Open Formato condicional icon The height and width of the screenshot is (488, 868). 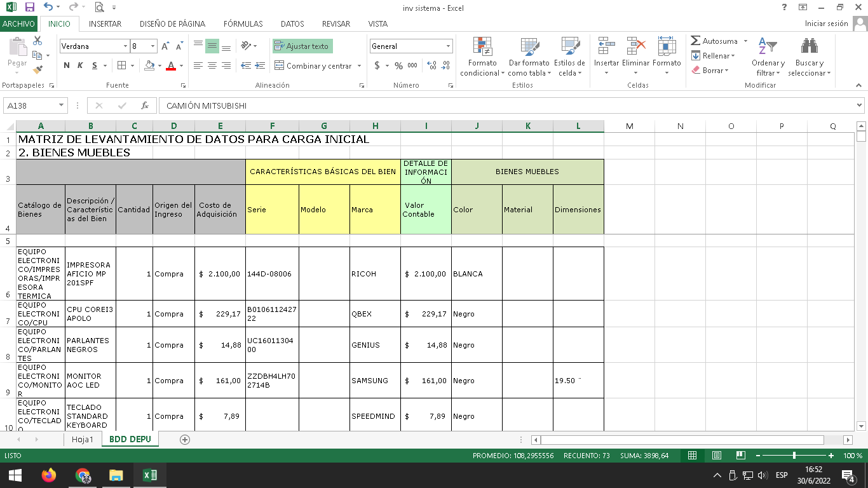482,46
